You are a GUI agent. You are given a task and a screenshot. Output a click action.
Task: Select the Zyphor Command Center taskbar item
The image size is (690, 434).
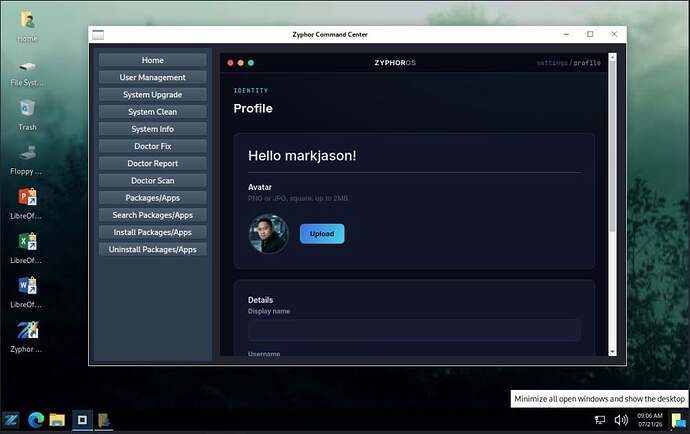click(x=82, y=420)
